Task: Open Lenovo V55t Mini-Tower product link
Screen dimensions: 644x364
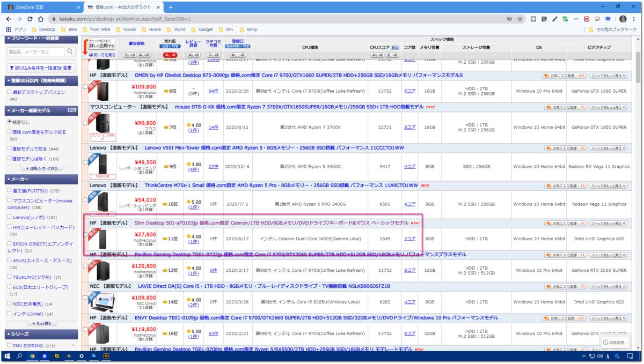Action: pos(274,147)
